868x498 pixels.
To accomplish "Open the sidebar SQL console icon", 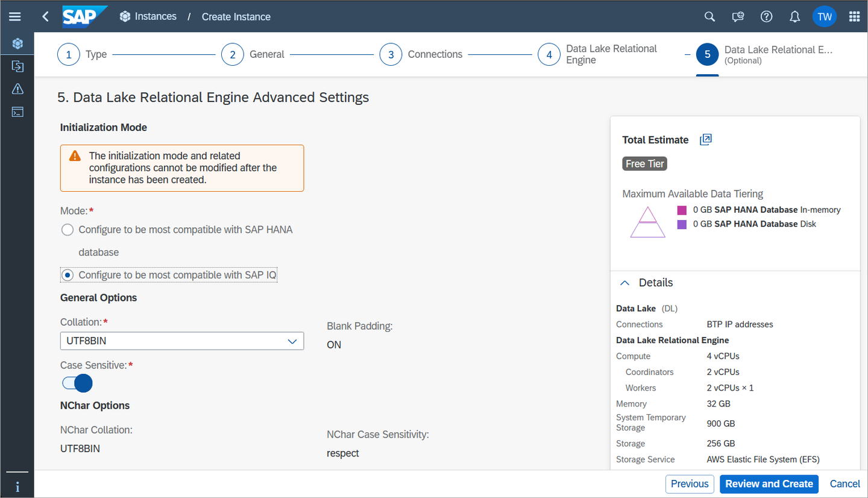I will point(17,112).
